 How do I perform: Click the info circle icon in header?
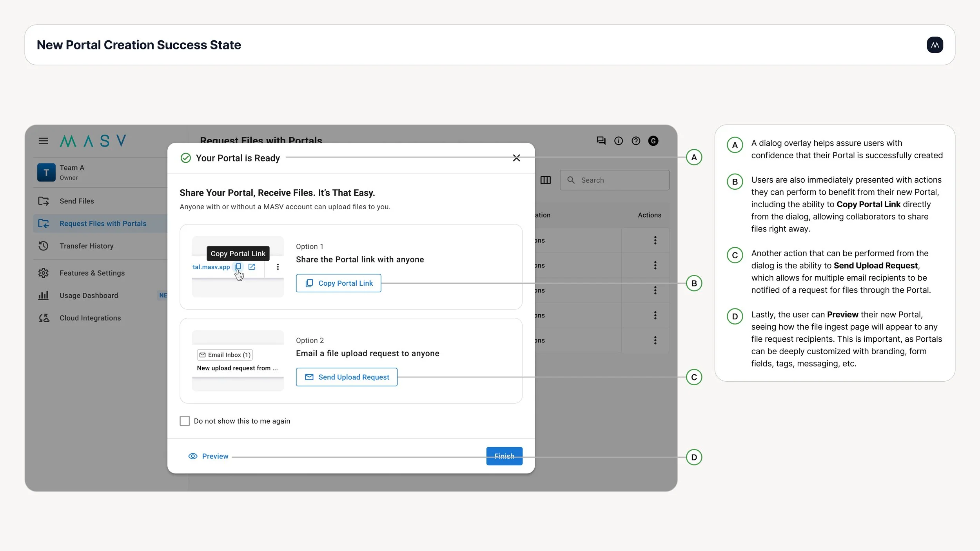pos(618,141)
